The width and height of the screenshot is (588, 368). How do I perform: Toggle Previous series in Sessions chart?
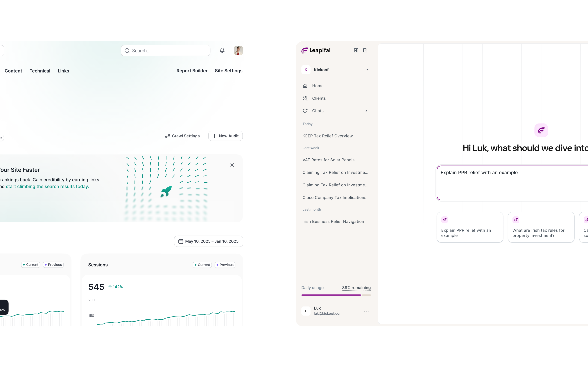tap(225, 265)
